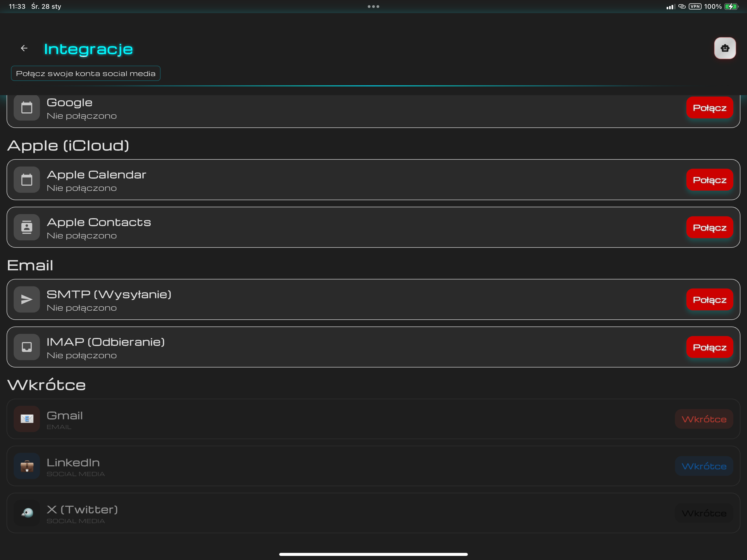
Task: Connect Apple Calendar with Połącz
Action: click(710, 180)
